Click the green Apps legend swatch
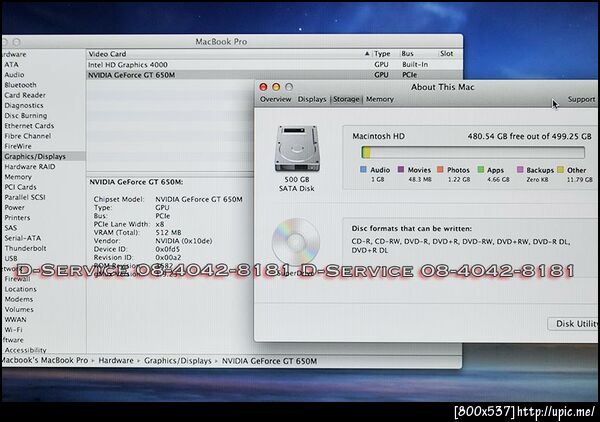The image size is (600, 422). pyautogui.click(x=481, y=169)
